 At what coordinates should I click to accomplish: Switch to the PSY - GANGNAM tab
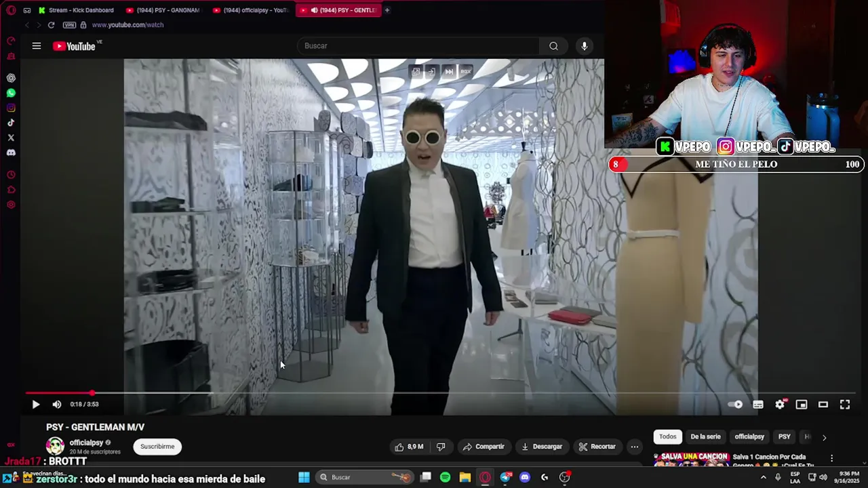(163, 10)
